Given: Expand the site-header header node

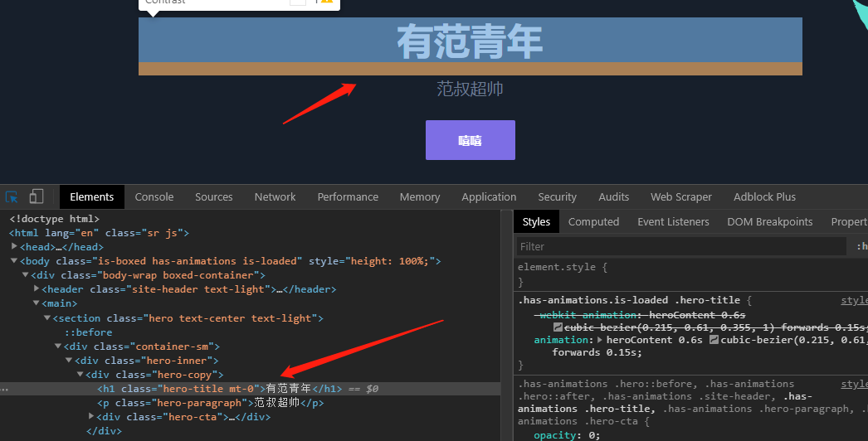Looking at the screenshot, I should coord(36,288).
